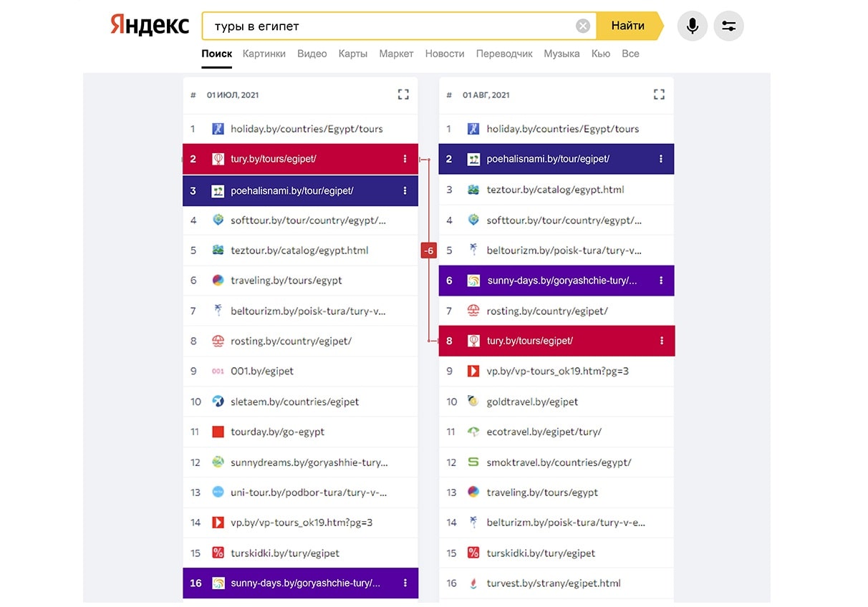Open poehalisnami.by row in August list

coord(556,159)
